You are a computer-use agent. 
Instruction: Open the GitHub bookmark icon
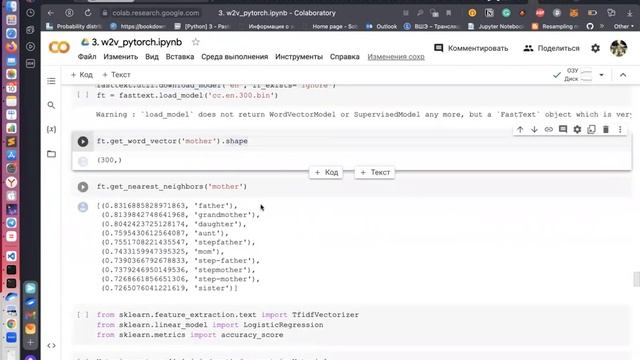(590, 27)
